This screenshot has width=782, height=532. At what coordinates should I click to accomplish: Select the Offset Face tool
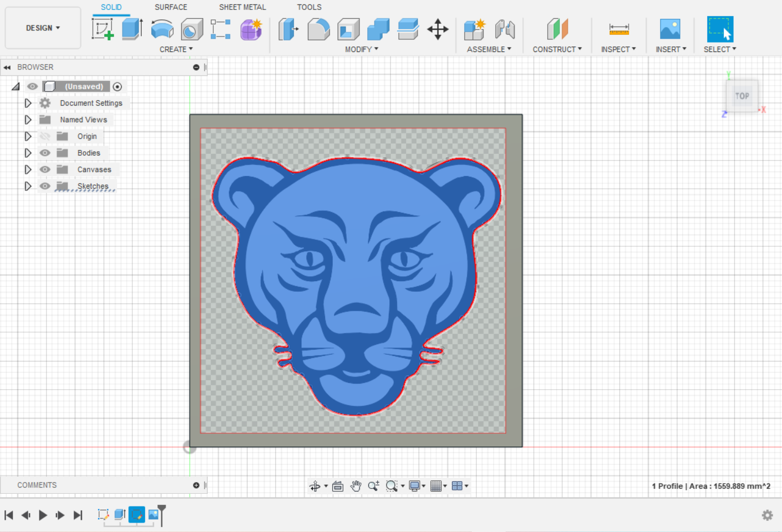[408, 29]
